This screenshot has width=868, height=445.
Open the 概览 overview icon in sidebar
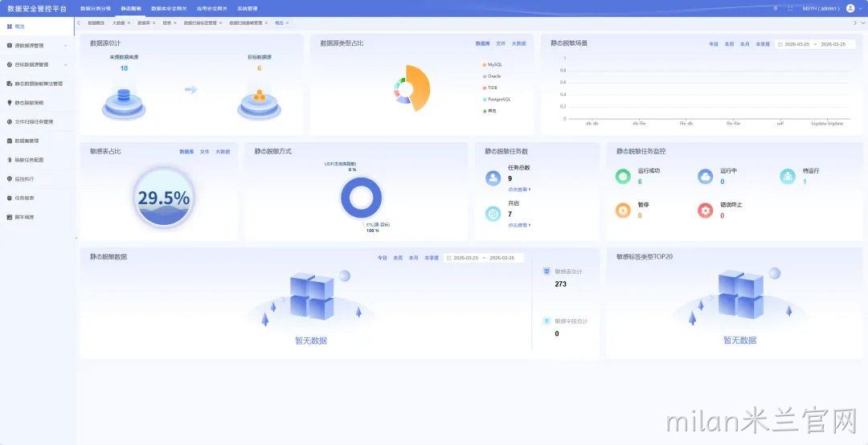(10, 26)
